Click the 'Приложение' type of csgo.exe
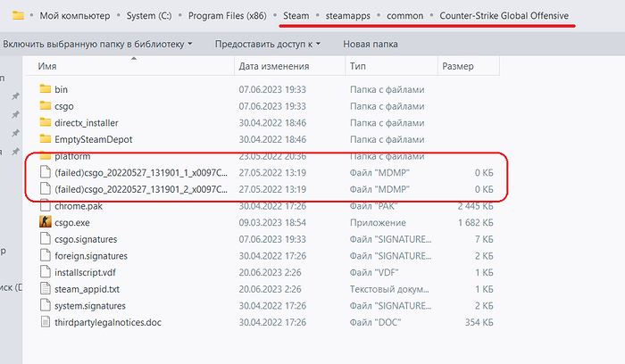This screenshot has width=625, height=364. (378, 223)
